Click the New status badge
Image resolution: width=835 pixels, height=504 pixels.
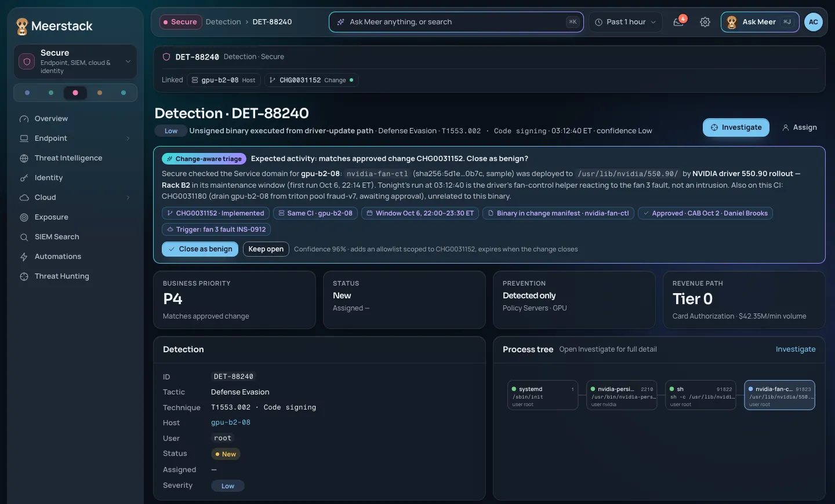click(x=226, y=454)
